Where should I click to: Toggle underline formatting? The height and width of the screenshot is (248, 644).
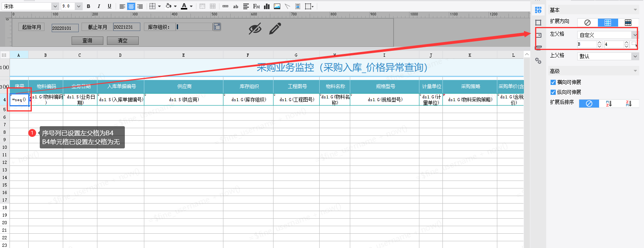109,6
